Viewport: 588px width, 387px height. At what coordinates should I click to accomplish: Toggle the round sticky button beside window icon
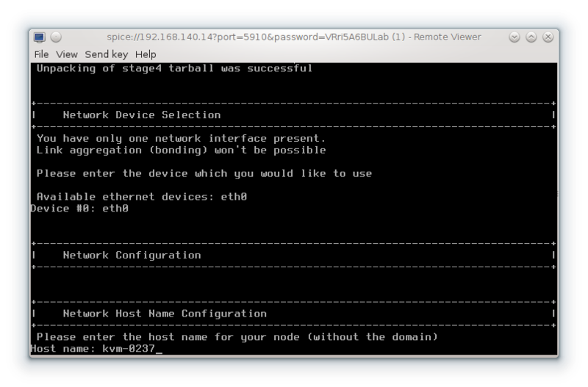tap(56, 37)
